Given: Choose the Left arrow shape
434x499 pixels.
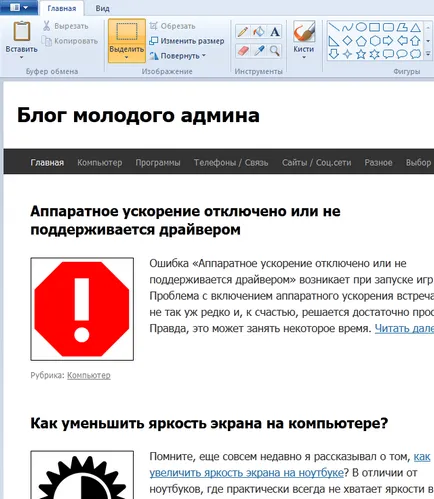Looking at the screenshot, I should click(402, 41).
